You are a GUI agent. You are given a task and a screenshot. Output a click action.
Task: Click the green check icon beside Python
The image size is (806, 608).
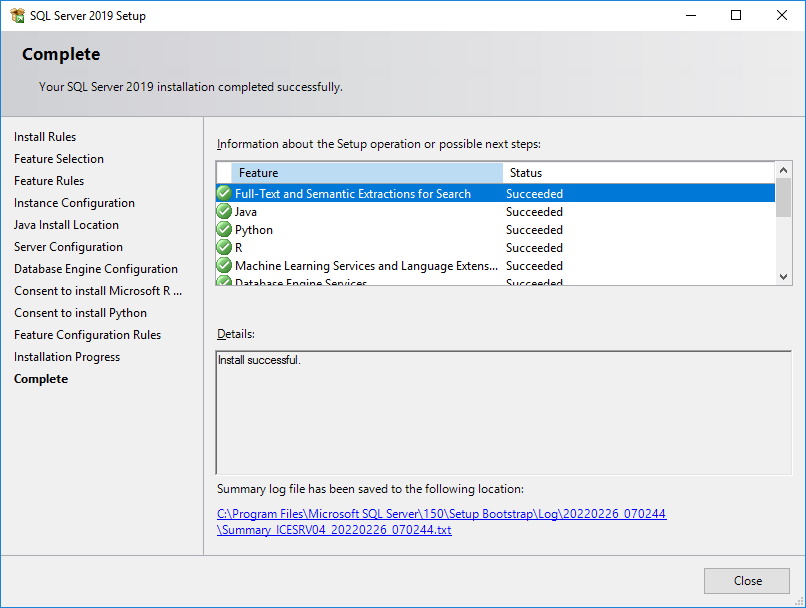pos(224,229)
